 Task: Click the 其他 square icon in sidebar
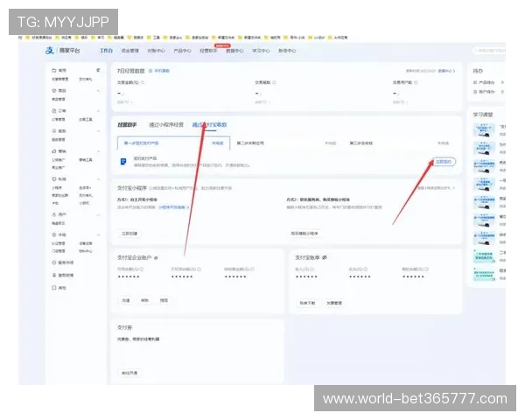(54, 287)
